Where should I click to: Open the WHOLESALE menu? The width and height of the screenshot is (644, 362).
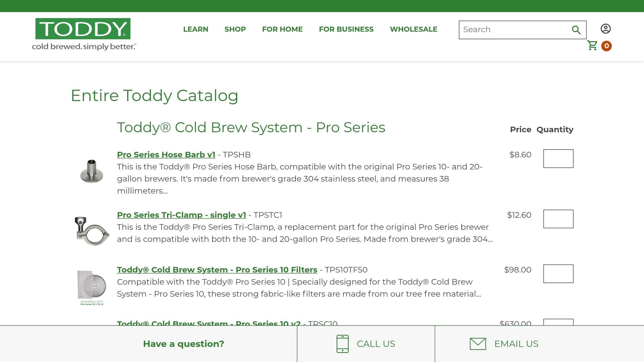tap(414, 29)
